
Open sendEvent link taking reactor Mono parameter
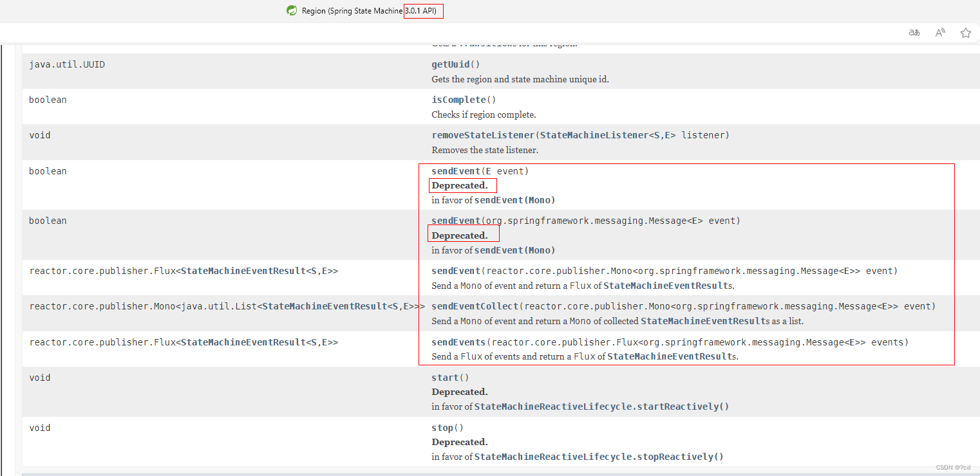tap(456, 271)
